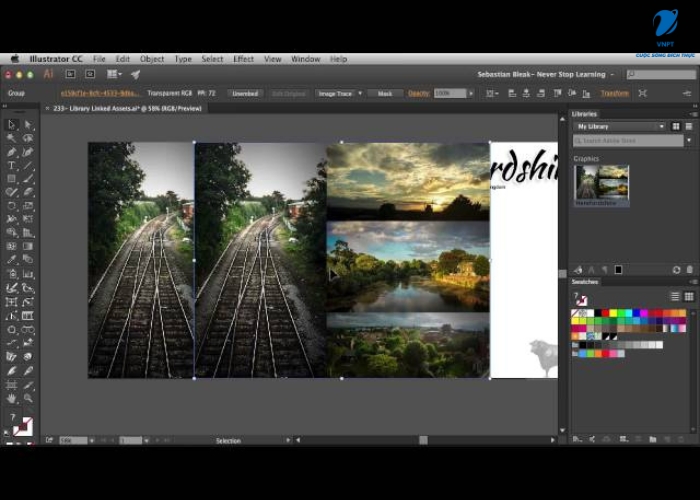Click the Search Adobe Stock field
Viewport: 700px width, 500px height.
[x=628, y=141]
